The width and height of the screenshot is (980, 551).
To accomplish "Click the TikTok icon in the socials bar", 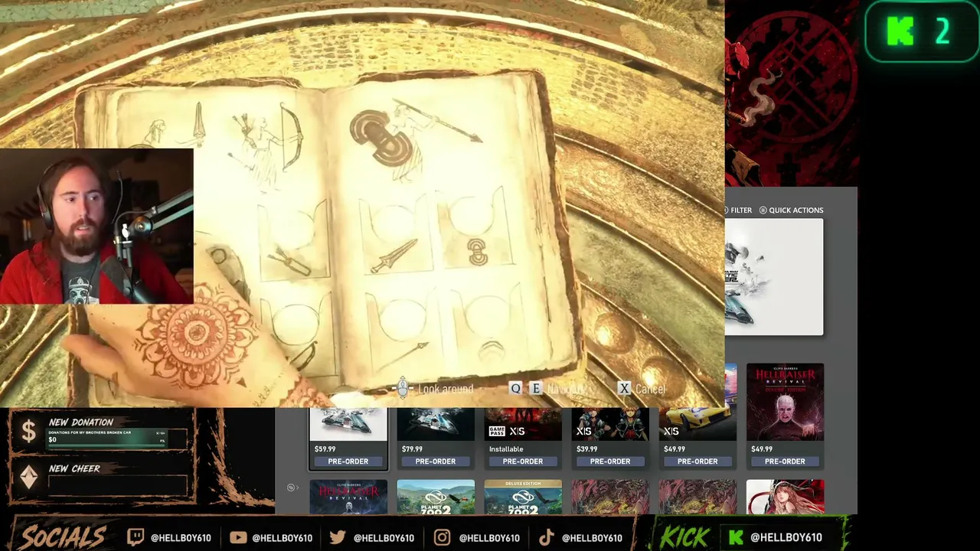I will pyautogui.click(x=546, y=537).
